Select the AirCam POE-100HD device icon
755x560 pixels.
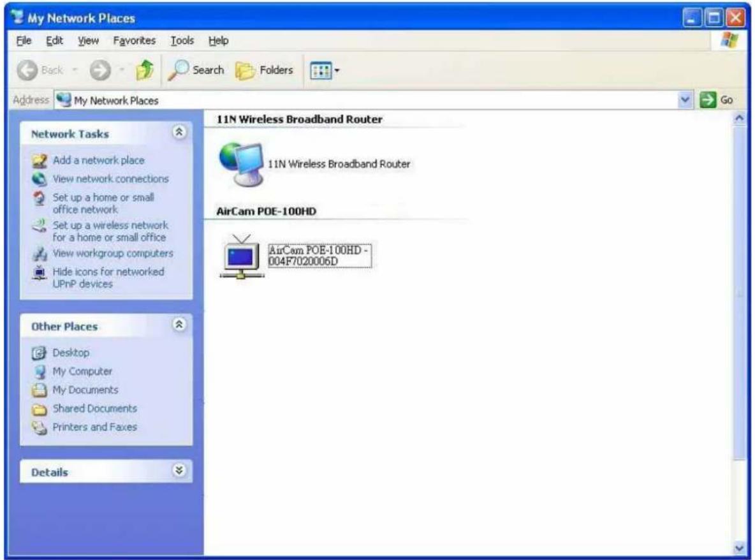coord(241,256)
